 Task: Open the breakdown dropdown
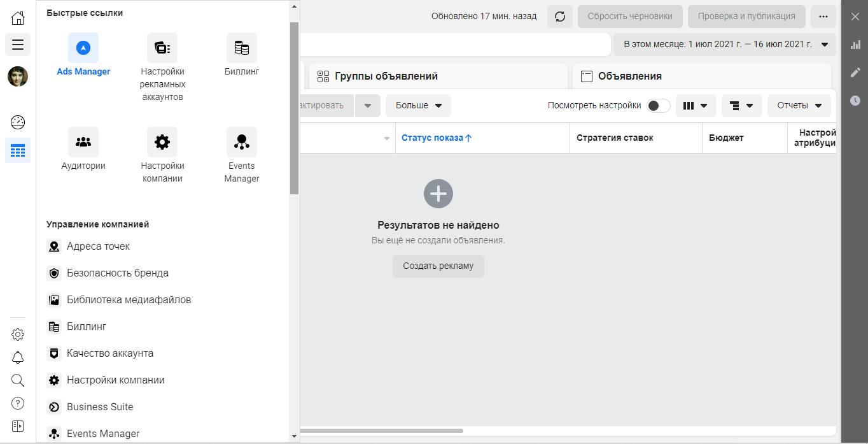742,106
